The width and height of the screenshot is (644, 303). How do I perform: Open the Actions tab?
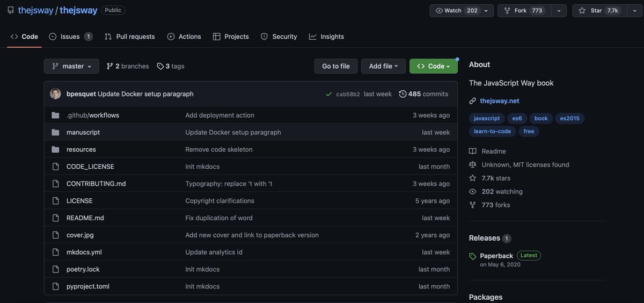coord(184,37)
